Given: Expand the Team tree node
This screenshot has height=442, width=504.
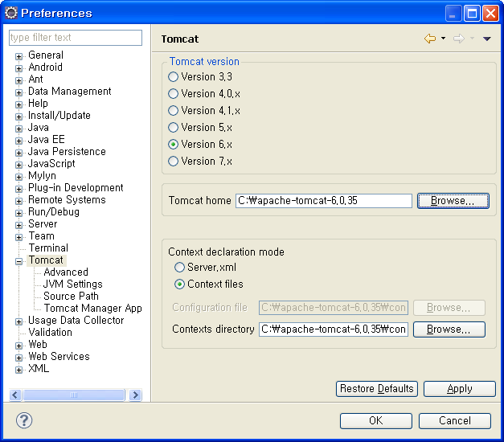Looking at the screenshot, I should pyautogui.click(x=19, y=237).
